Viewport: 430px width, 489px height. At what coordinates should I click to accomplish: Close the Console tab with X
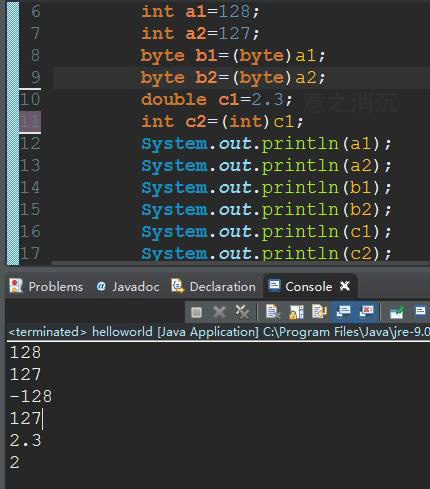345,286
